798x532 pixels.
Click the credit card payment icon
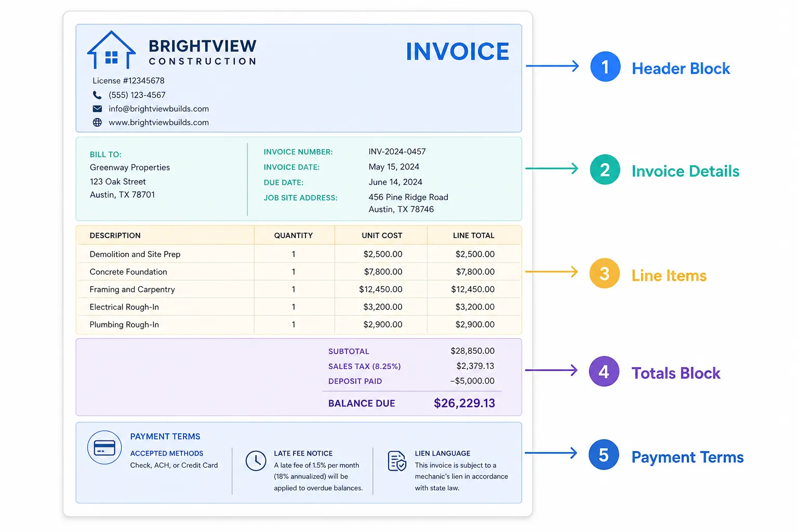[x=104, y=447]
